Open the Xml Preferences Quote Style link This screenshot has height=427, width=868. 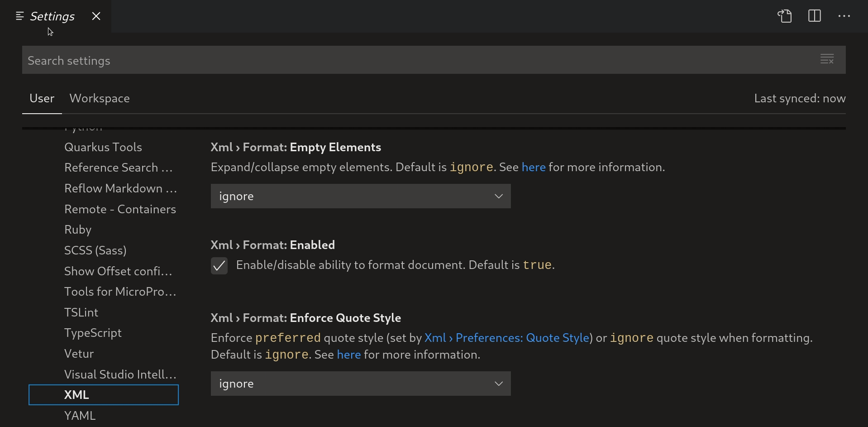(506, 337)
